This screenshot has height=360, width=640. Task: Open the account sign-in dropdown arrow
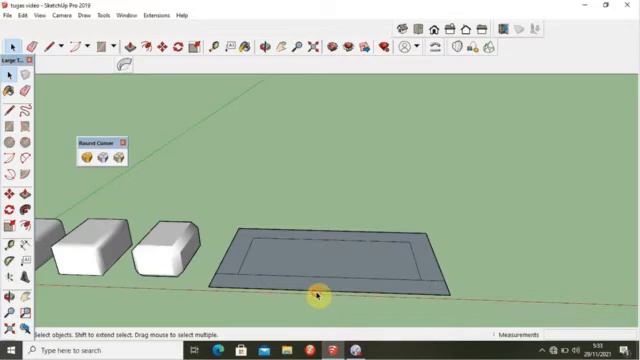point(417,46)
